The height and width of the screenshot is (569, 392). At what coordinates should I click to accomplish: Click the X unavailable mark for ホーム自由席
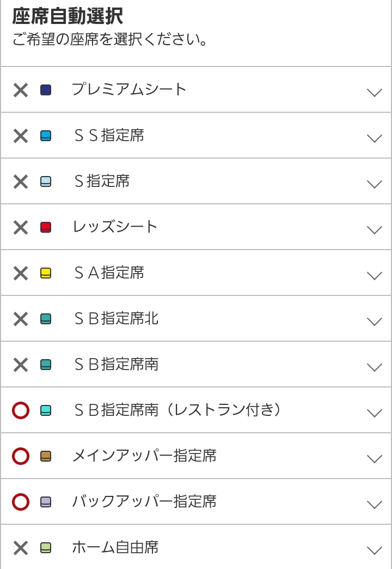(x=21, y=548)
